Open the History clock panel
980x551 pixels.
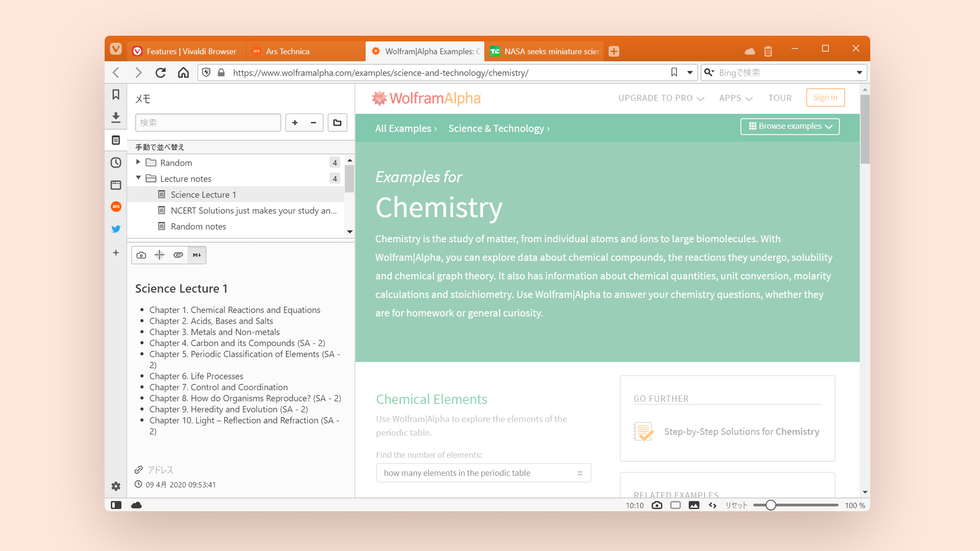[x=116, y=163]
